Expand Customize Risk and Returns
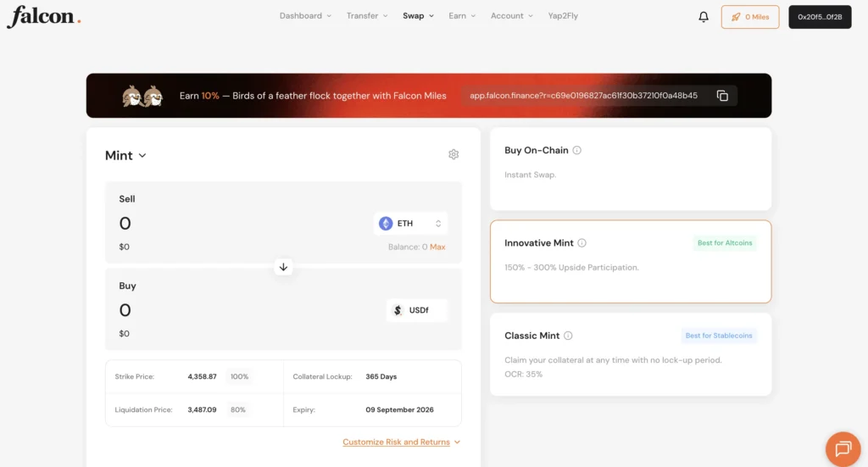868x467 pixels. [401, 442]
